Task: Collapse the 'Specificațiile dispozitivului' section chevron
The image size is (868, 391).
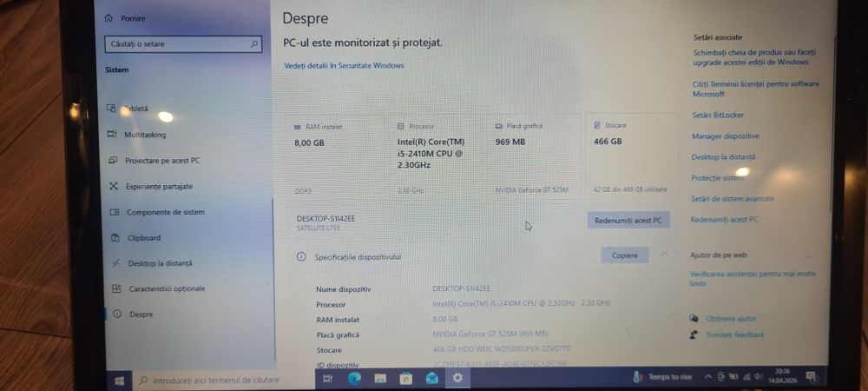Action: coord(664,254)
